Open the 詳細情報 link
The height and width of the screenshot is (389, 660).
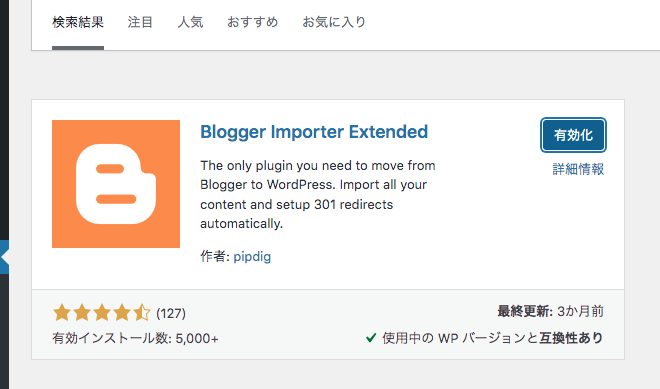pos(578,169)
